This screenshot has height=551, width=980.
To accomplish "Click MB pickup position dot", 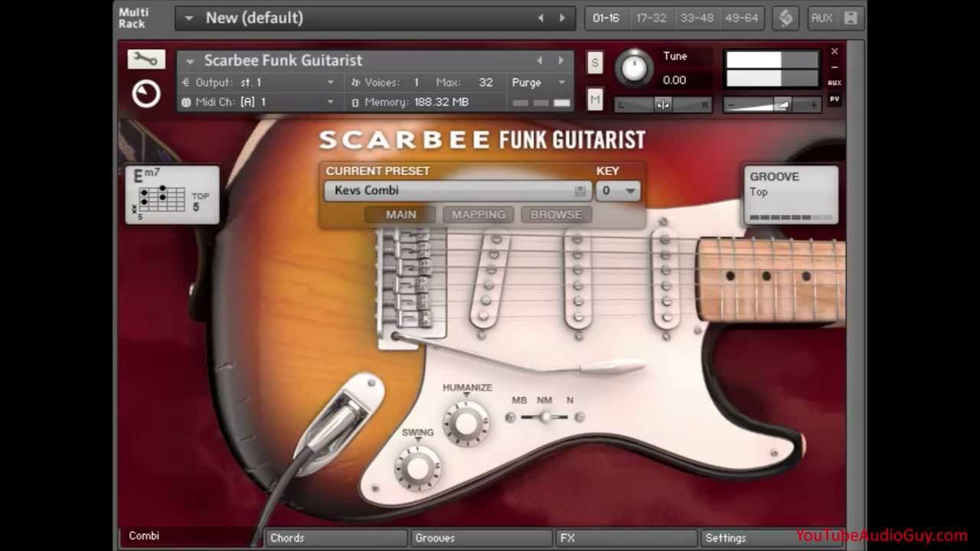I will pyautogui.click(x=511, y=417).
